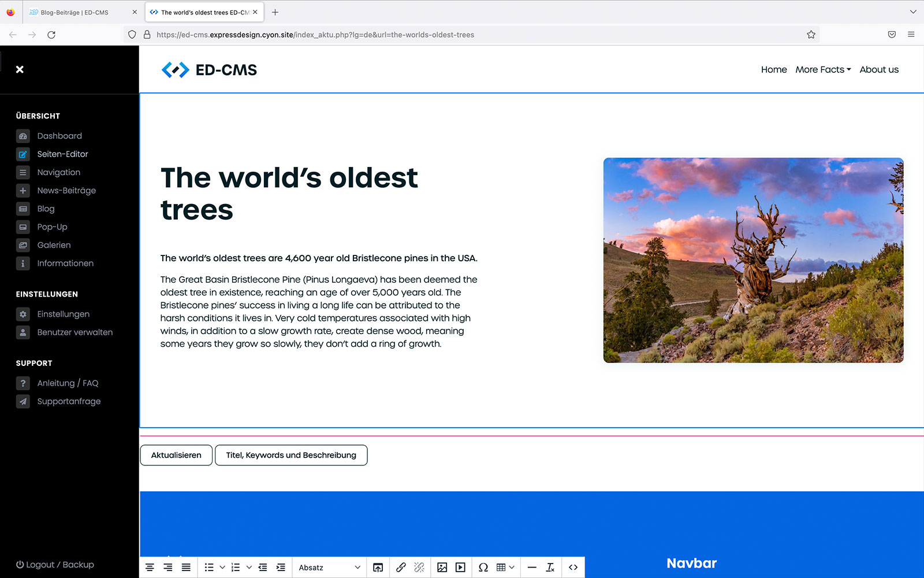924x578 pixels.
Task: Click the Aktualisieren button
Action: pyautogui.click(x=176, y=455)
